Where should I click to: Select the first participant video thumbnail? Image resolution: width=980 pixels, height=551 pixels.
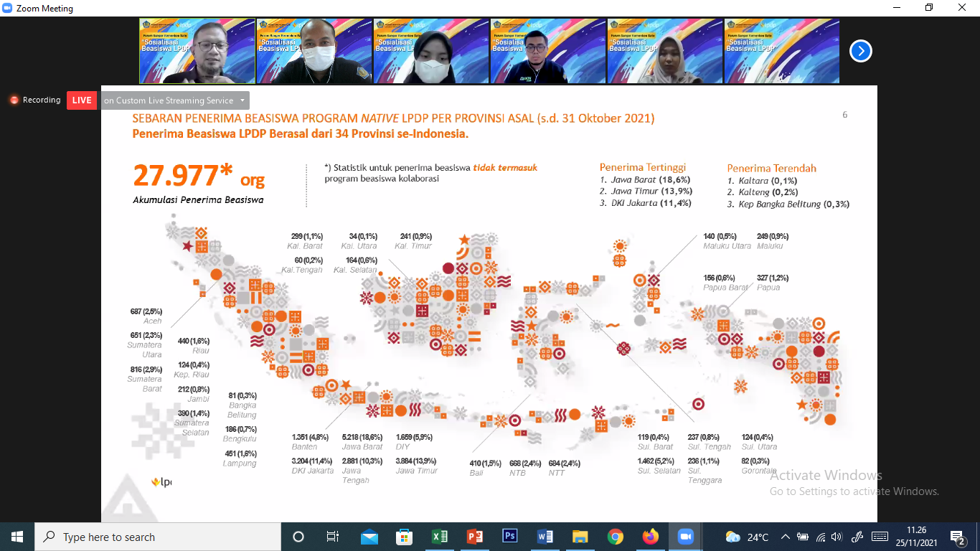pos(197,51)
